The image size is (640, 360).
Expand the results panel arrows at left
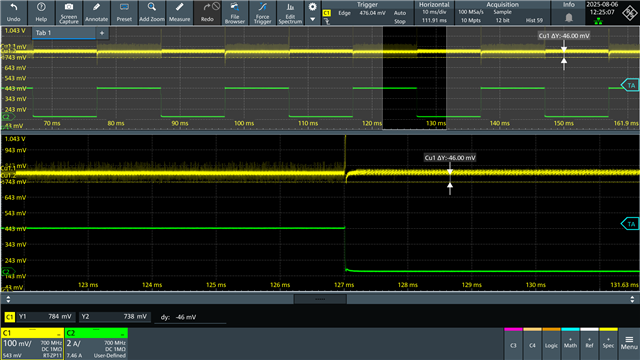pyautogui.click(x=8, y=299)
